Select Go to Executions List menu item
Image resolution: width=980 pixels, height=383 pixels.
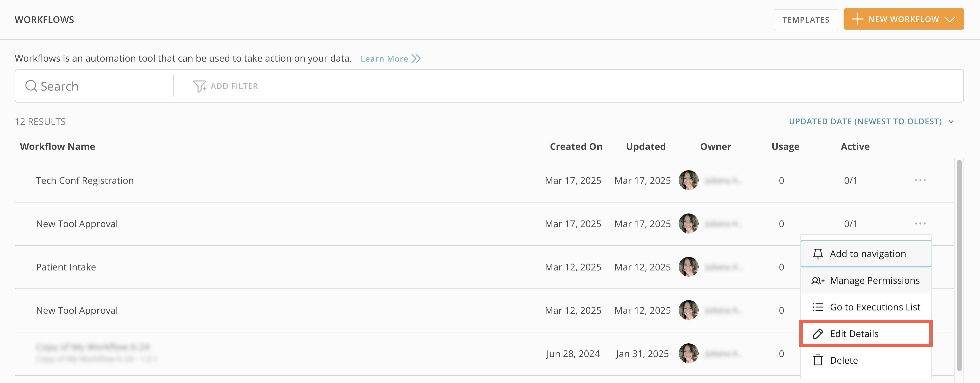click(x=875, y=307)
